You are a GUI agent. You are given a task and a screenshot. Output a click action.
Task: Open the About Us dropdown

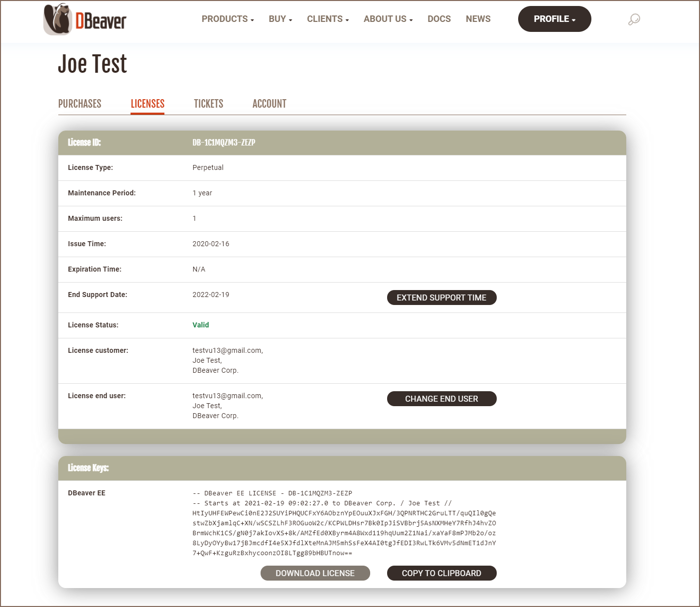[x=388, y=19]
